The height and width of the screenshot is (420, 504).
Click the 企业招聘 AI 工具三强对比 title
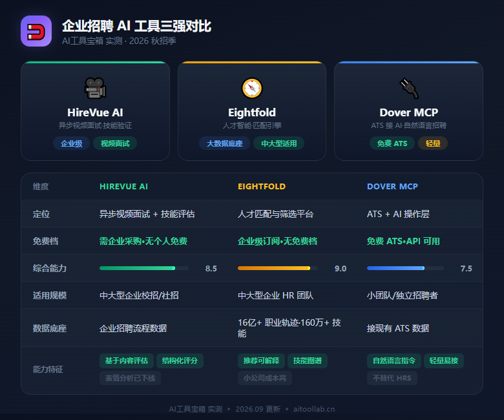point(136,26)
